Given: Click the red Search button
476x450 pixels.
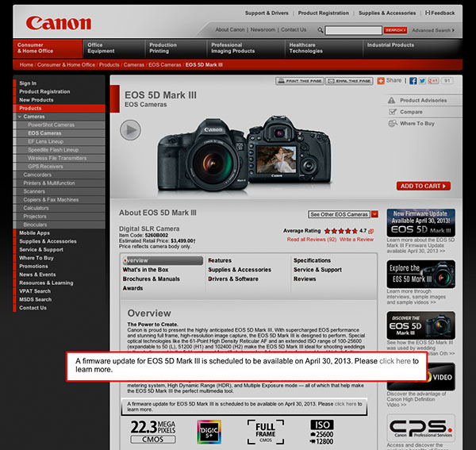Looking at the screenshot, I should tap(395, 30).
